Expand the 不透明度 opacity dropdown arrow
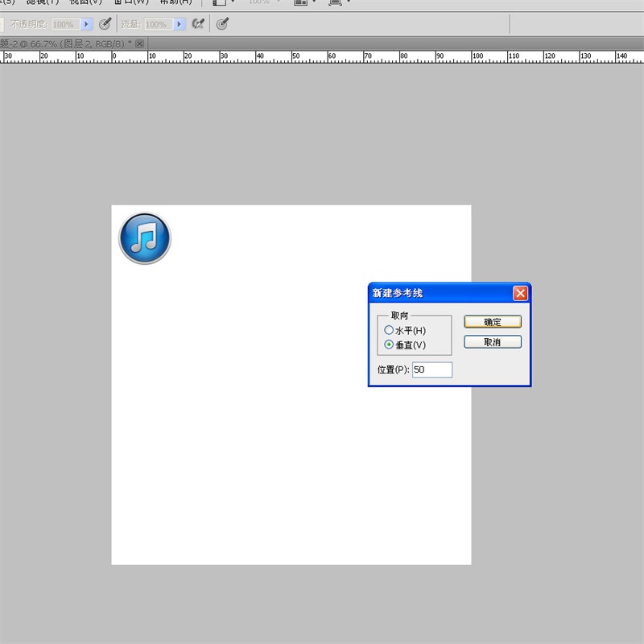Viewport: 644px width, 644px height. pyautogui.click(x=87, y=24)
